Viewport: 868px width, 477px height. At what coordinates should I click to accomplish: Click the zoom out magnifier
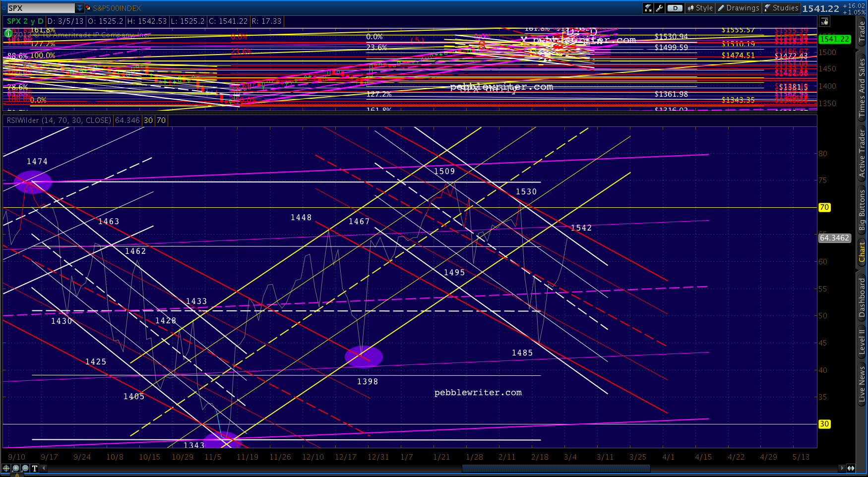[x=25, y=468]
